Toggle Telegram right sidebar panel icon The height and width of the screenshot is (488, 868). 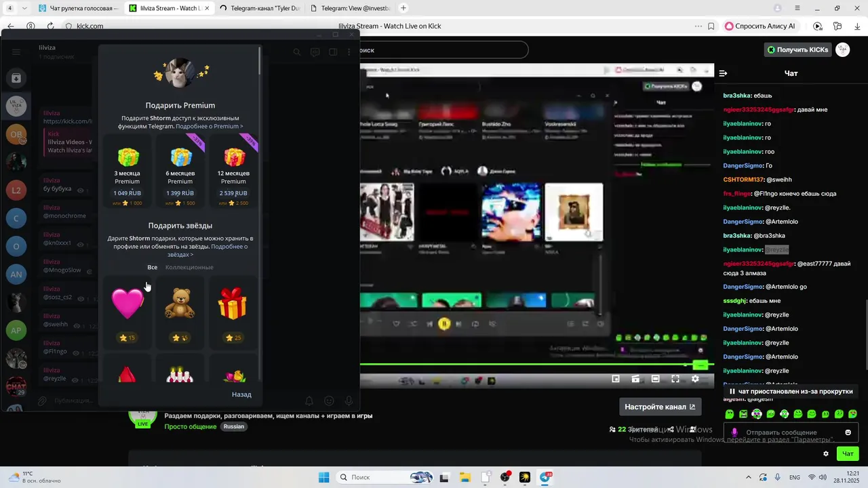(x=333, y=52)
